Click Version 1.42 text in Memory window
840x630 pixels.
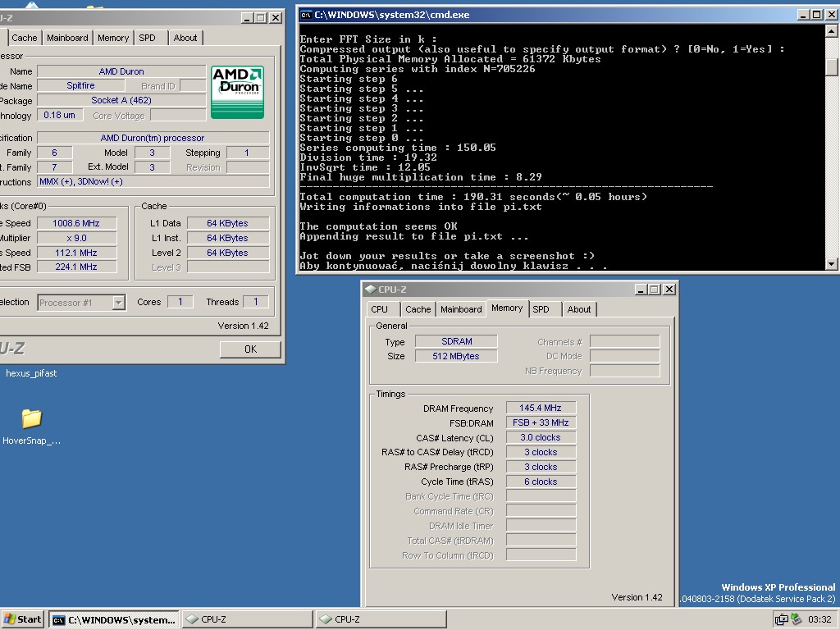tap(637, 597)
